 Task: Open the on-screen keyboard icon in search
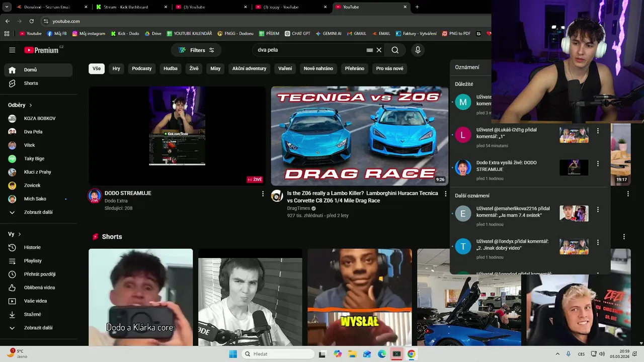(x=370, y=50)
